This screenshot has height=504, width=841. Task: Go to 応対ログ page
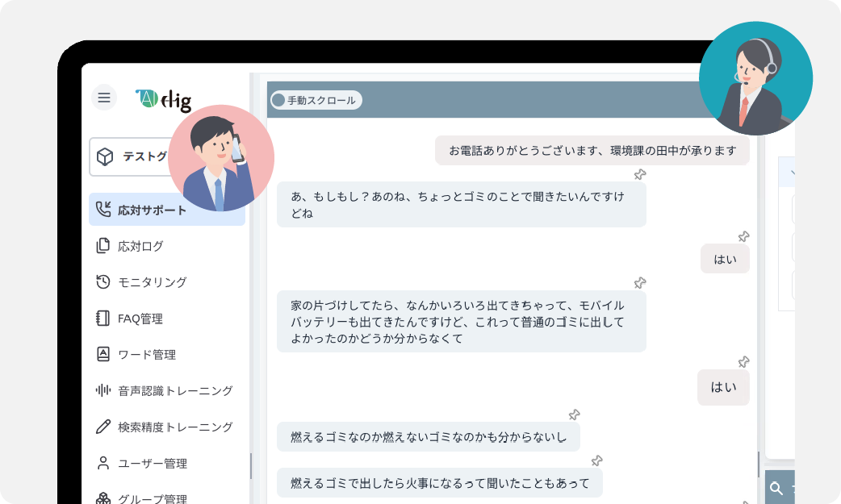pos(140,246)
